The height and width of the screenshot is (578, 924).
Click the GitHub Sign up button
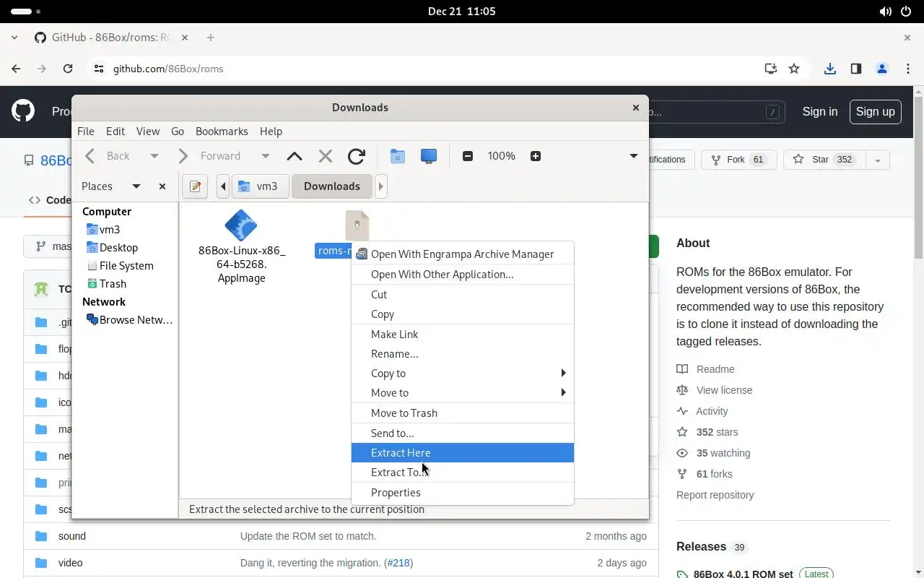[x=875, y=112]
